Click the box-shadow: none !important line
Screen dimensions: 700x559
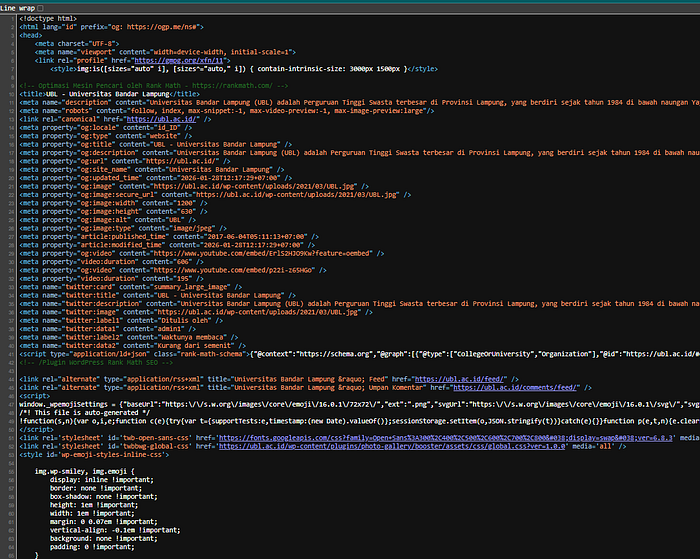point(104,497)
